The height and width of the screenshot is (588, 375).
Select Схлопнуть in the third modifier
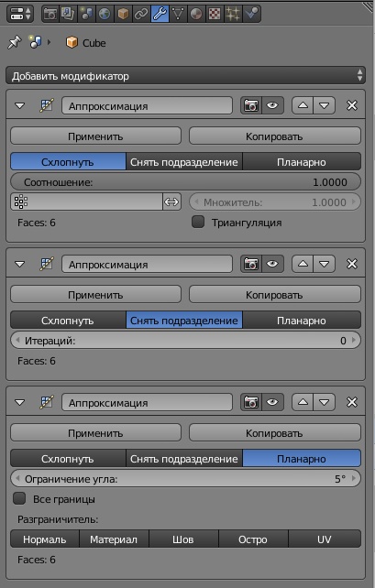tap(68, 458)
